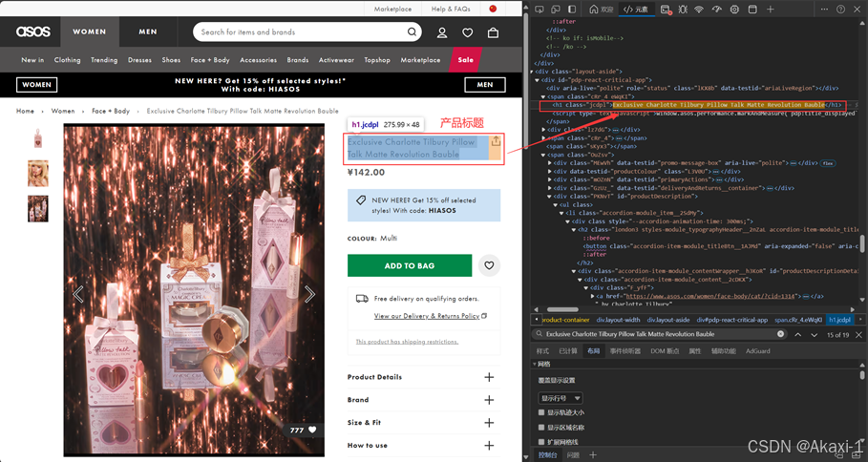Click the country flag icon
This screenshot has height=462, width=868.
493,9
